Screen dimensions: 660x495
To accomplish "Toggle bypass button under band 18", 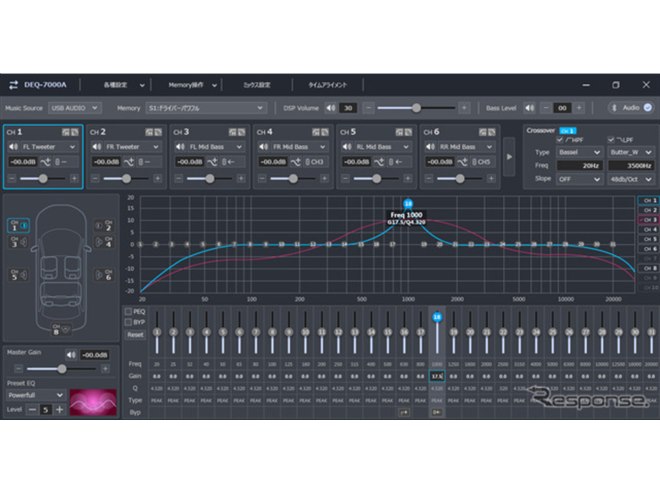I will coord(436,412).
